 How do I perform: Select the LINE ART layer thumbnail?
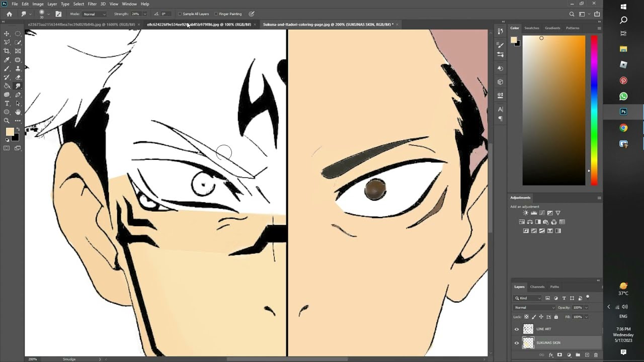tap(528, 329)
